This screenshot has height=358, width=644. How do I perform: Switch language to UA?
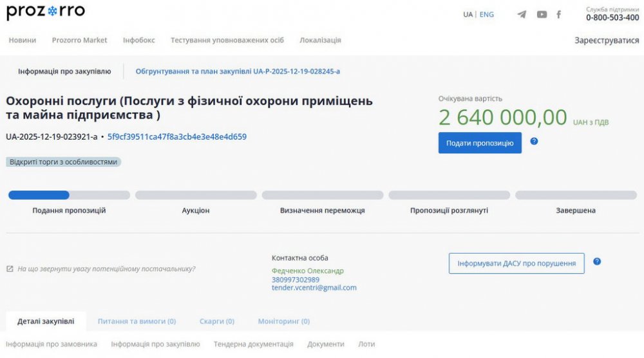[x=468, y=14]
